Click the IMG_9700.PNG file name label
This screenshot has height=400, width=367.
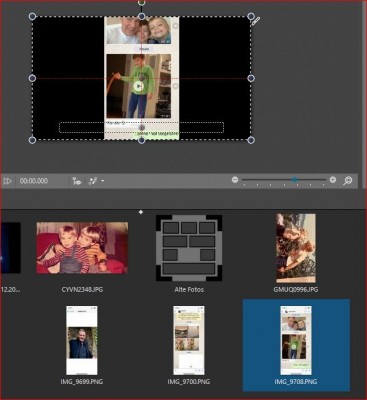(189, 382)
